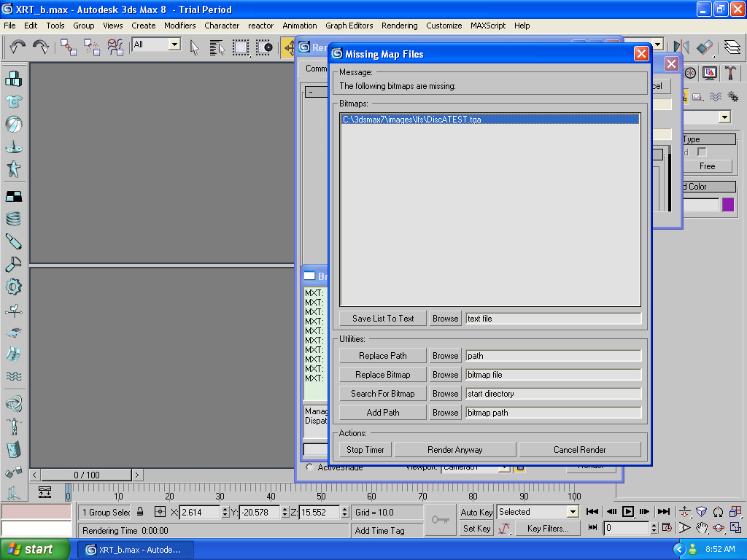747x560 pixels.
Task: Click Browse next to bitmap file
Action: coord(445,375)
